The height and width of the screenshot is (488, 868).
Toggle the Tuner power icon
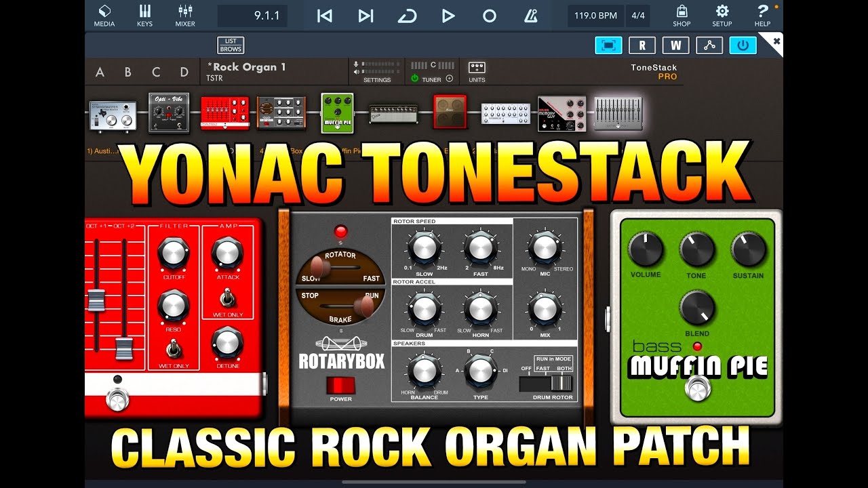414,79
